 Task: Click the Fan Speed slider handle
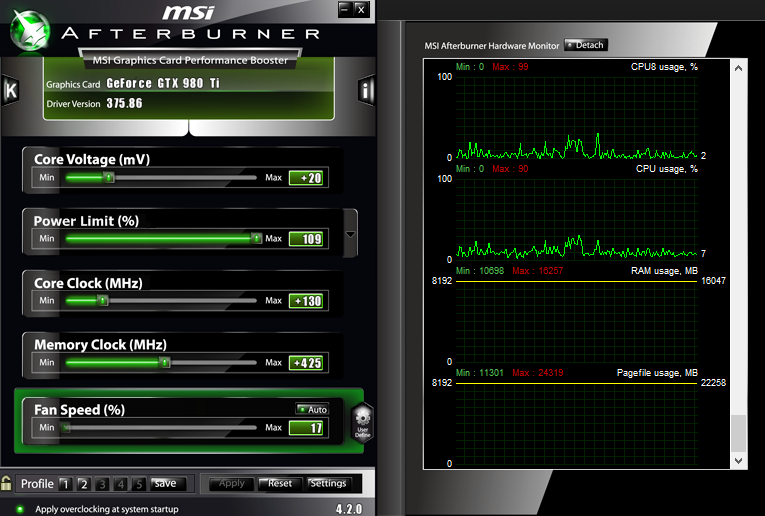tap(65, 428)
